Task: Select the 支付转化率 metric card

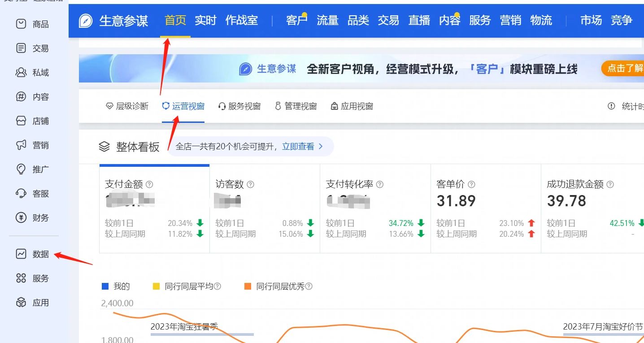Action: (375, 208)
